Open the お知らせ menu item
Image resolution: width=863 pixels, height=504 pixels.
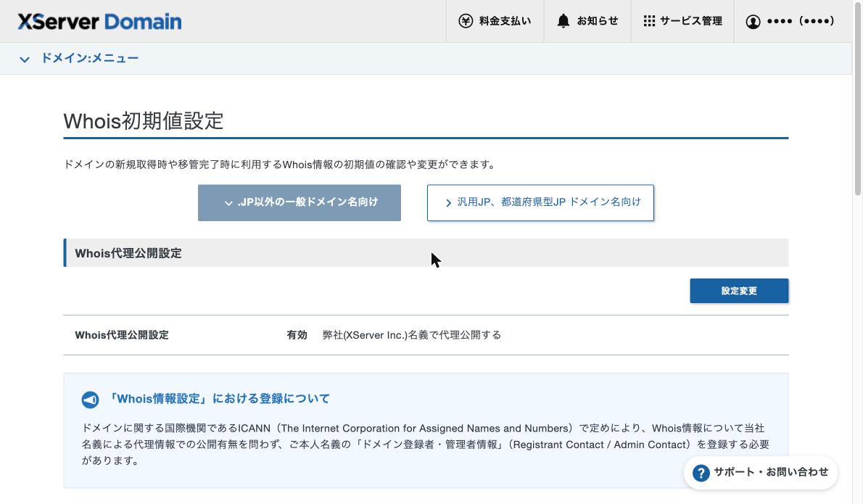pyautogui.click(x=587, y=21)
